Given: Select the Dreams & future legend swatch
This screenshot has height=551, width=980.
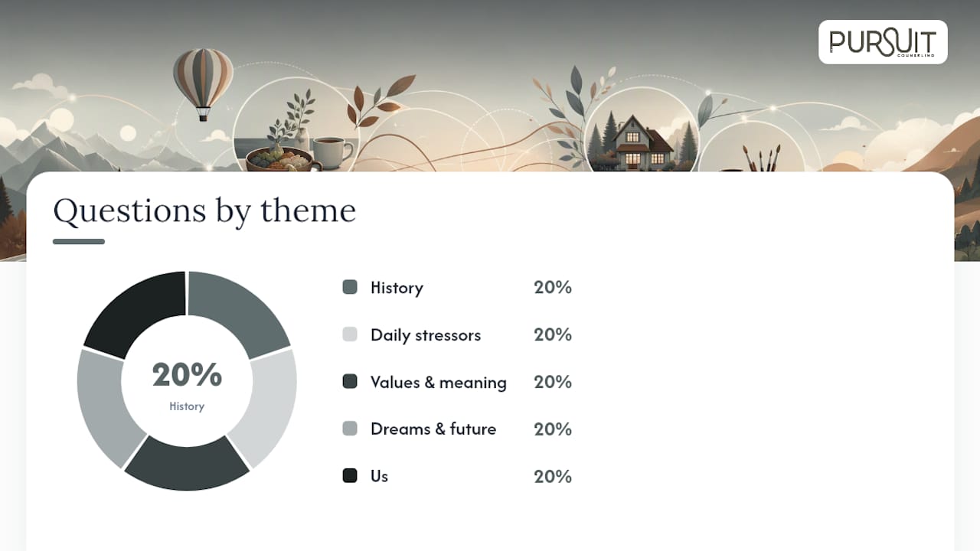Looking at the screenshot, I should 350,429.
